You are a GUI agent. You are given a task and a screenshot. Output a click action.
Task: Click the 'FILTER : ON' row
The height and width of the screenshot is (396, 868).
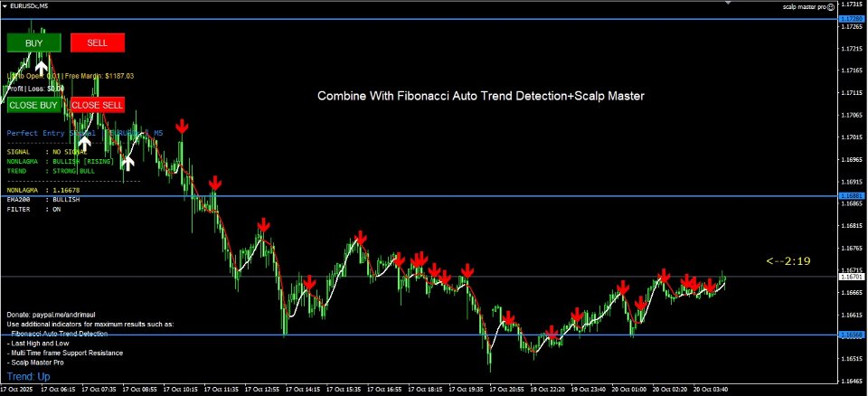pos(33,210)
